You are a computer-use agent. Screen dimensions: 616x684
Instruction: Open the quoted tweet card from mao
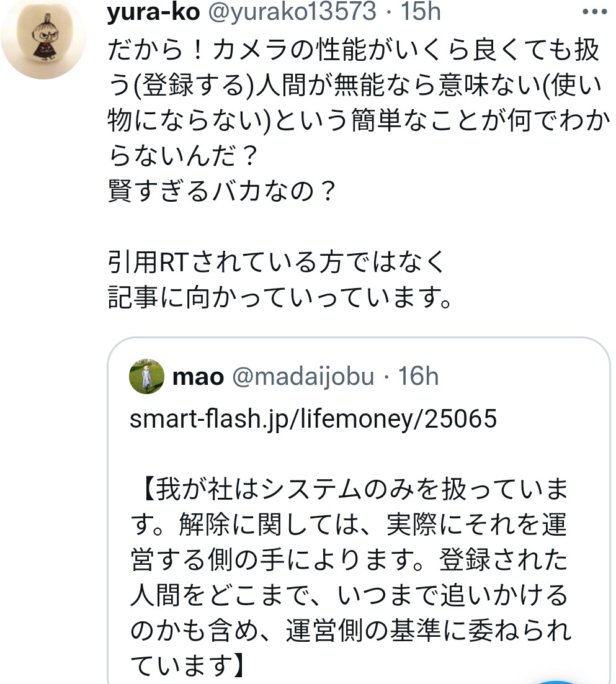[x=360, y=509]
